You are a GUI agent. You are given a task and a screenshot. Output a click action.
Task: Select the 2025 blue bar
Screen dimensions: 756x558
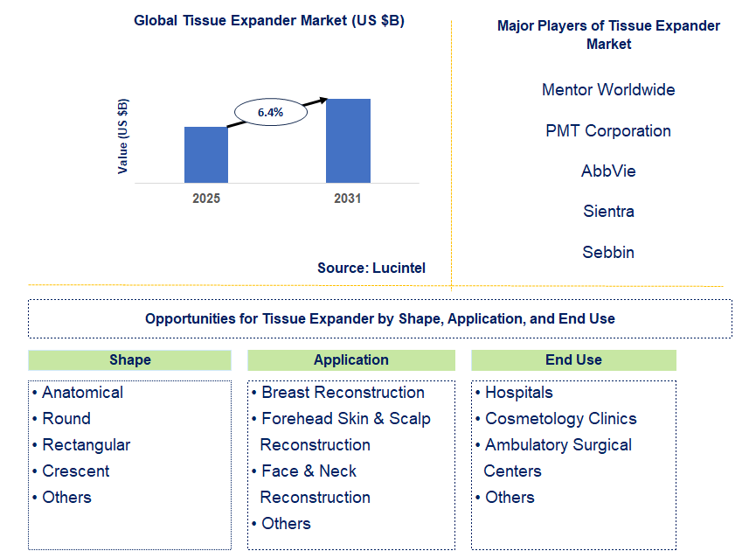click(206, 155)
